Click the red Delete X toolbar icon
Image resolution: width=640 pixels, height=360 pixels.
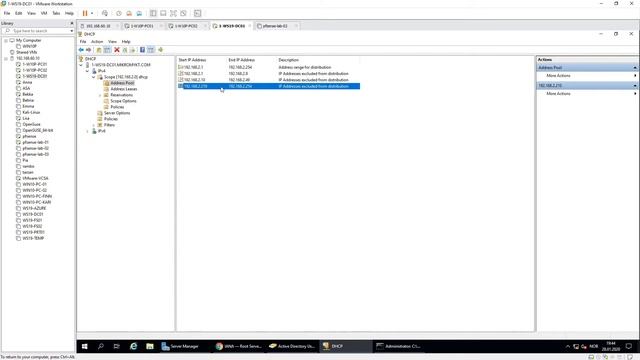pyautogui.click(x=117, y=50)
